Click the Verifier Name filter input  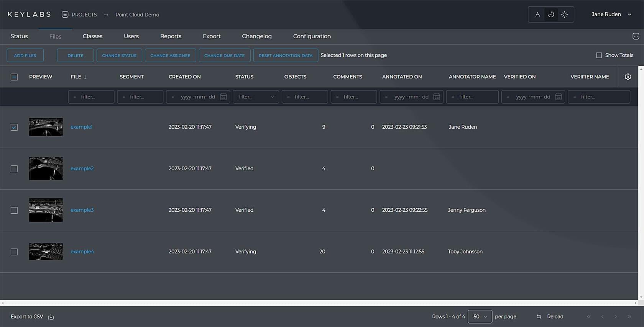point(599,97)
